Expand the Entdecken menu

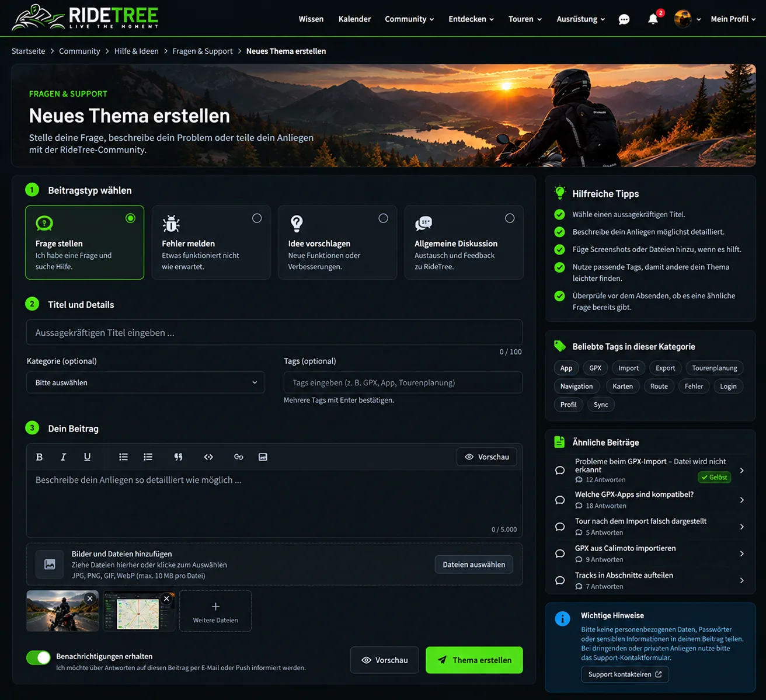coord(471,19)
